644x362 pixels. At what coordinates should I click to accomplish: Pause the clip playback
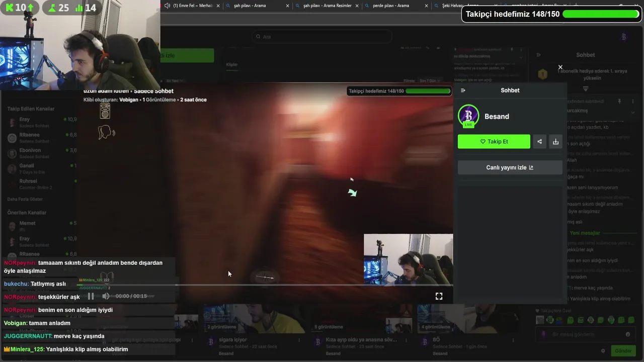coord(91,296)
